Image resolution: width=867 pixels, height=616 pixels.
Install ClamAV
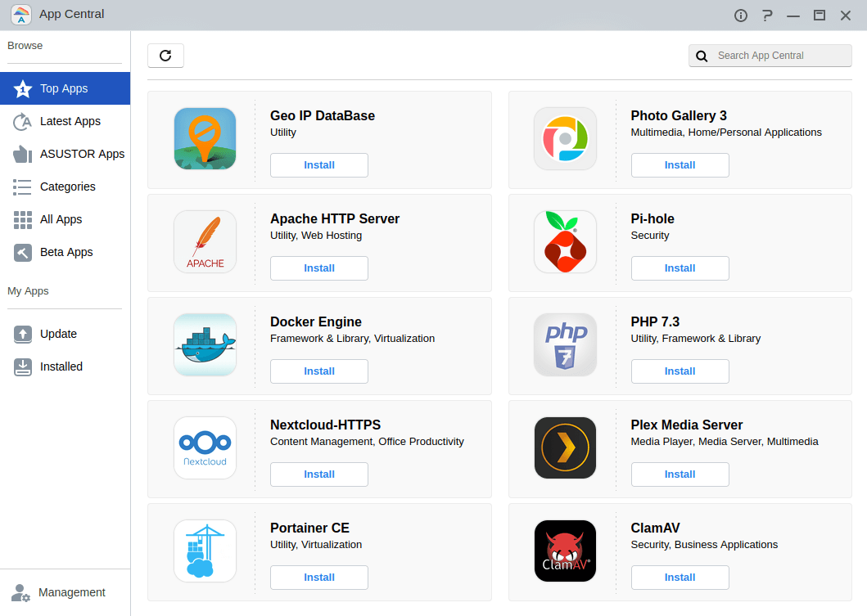pyautogui.click(x=680, y=578)
